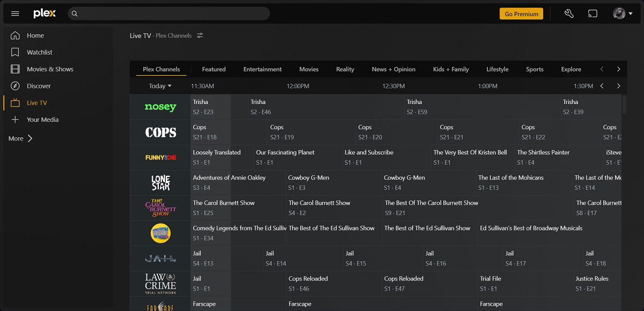The image size is (644, 311).
Task: Open the hamburger navigation menu
Action: coord(15,13)
